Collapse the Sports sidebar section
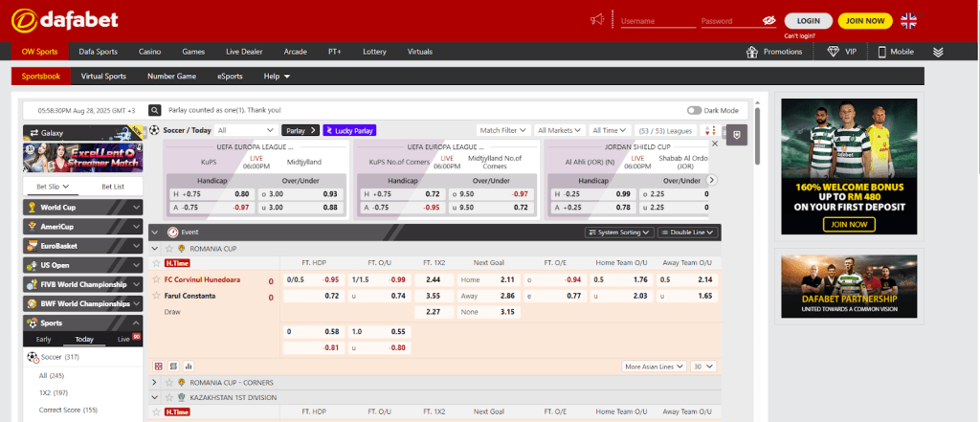Image resolution: width=980 pixels, height=422 pixels. click(x=82, y=323)
